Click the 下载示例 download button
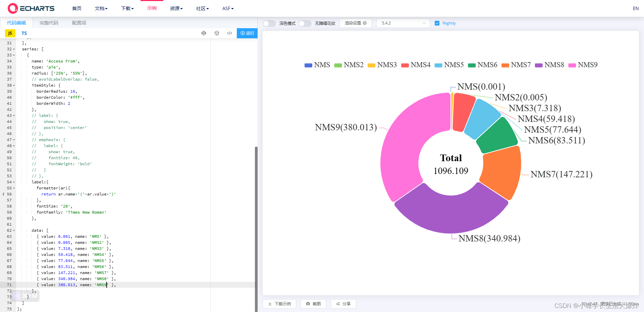 coord(279,304)
